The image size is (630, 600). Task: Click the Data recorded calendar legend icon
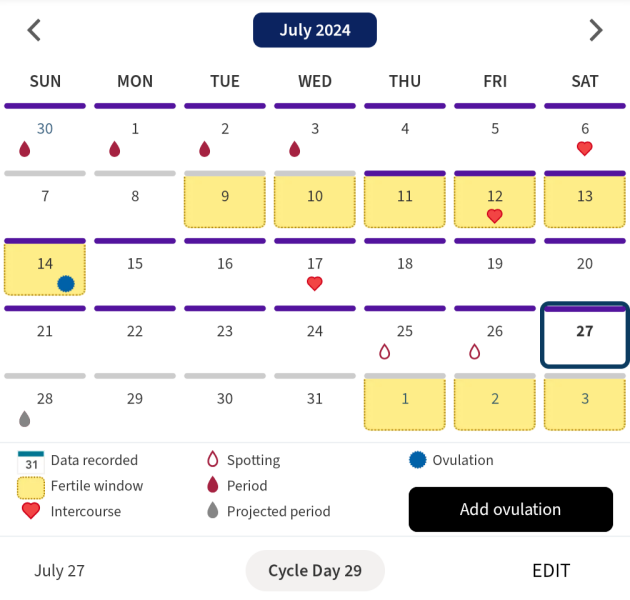(31, 461)
